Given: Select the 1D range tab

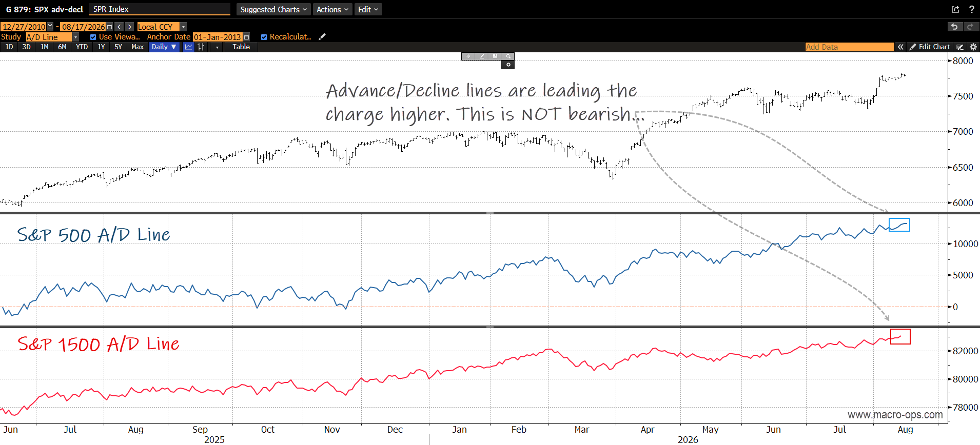Looking at the screenshot, I should [x=9, y=47].
